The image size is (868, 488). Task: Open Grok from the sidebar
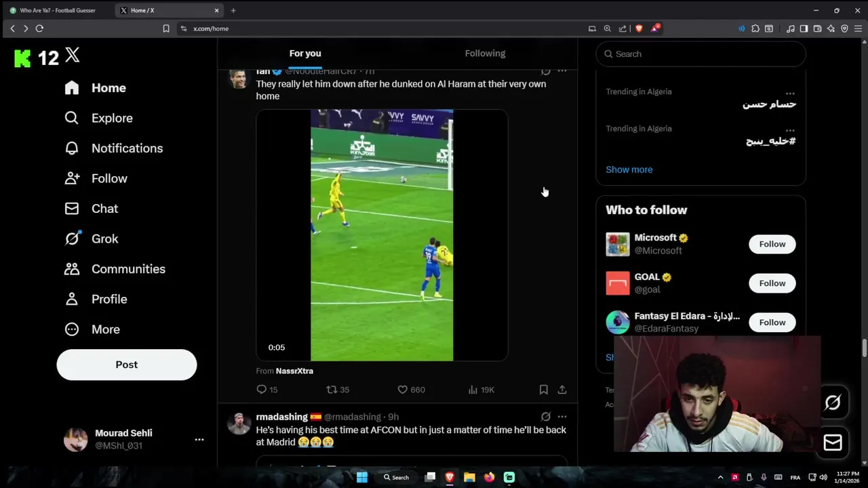pos(92,239)
